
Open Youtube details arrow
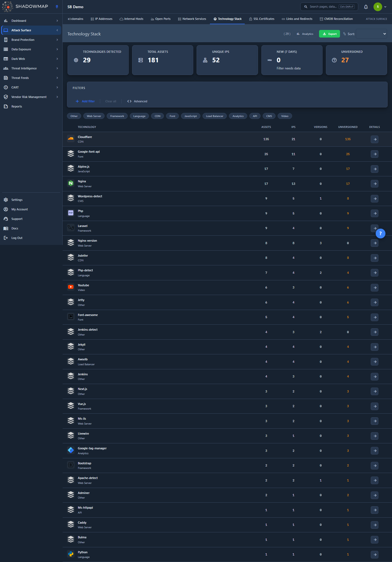coord(375,288)
